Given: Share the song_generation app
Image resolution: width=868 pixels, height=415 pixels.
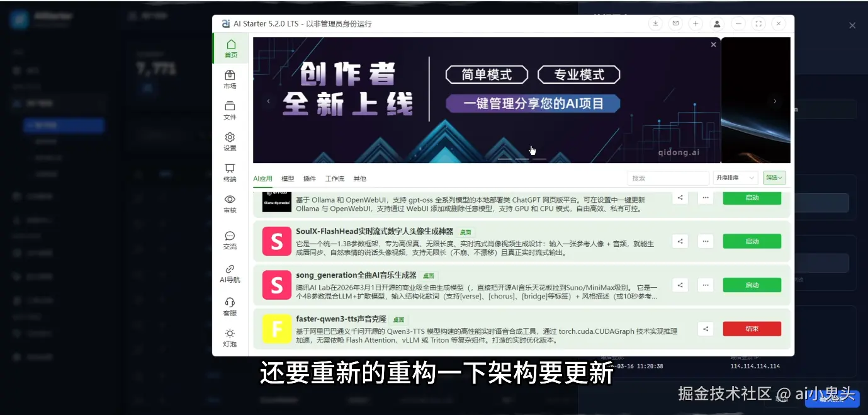Looking at the screenshot, I should 680,285.
